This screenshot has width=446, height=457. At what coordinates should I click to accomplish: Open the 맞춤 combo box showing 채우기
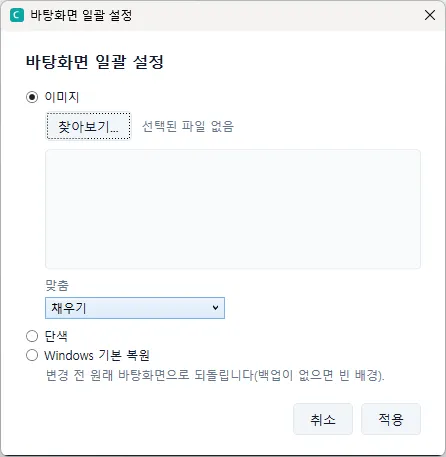point(135,308)
